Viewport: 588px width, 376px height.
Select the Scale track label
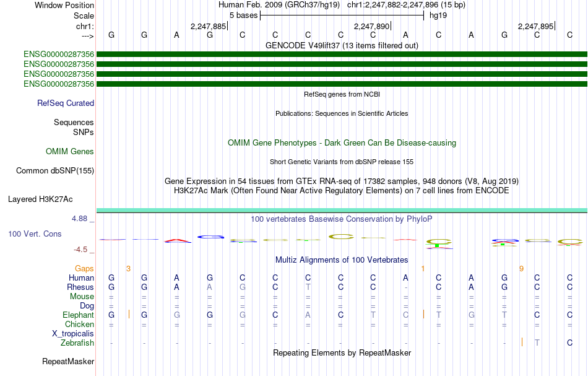[84, 15]
